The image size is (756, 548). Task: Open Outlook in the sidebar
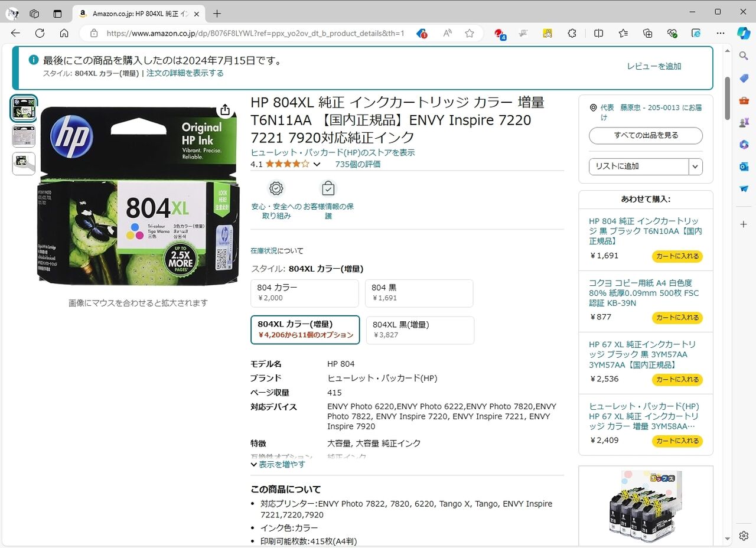[x=744, y=167]
